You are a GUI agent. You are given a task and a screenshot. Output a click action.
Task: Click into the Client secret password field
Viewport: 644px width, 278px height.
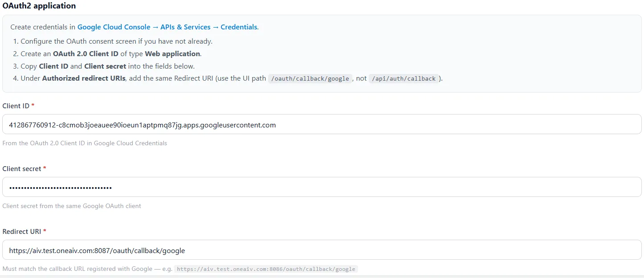point(322,187)
